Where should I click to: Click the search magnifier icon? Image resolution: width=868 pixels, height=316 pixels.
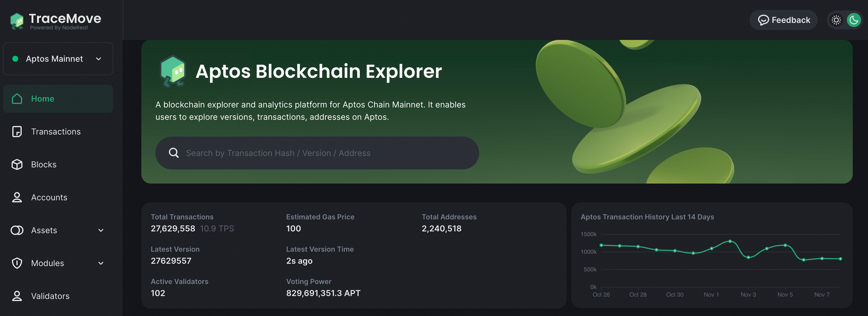click(x=174, y=153)
